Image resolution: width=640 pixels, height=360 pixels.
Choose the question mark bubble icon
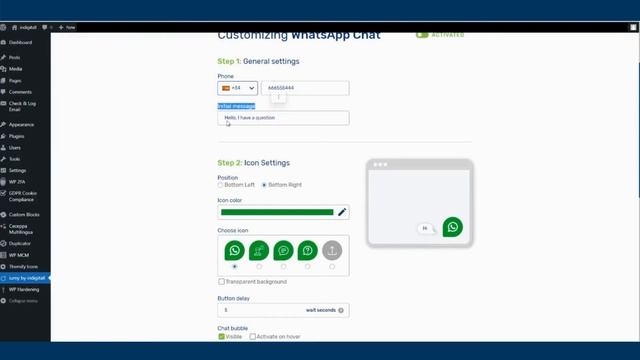pos(308,250)
